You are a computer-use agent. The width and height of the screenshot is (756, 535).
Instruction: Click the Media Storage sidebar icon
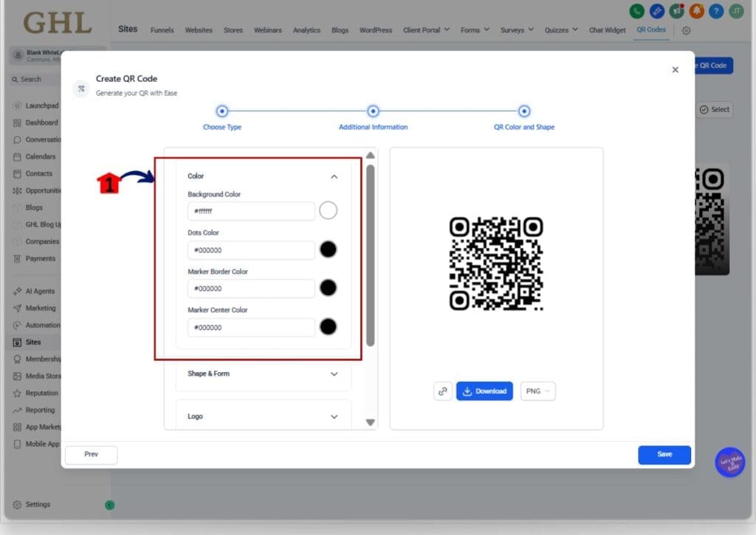coord(18,376)
